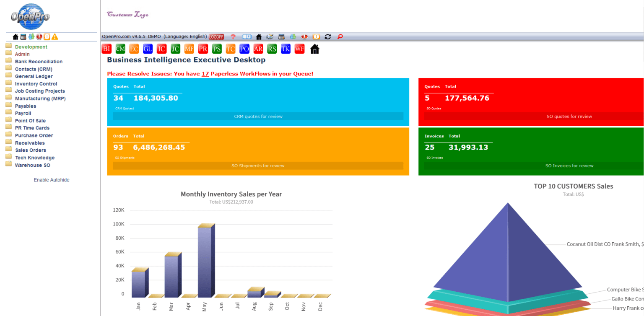Open the Payroll menu item

click(23, 113)
